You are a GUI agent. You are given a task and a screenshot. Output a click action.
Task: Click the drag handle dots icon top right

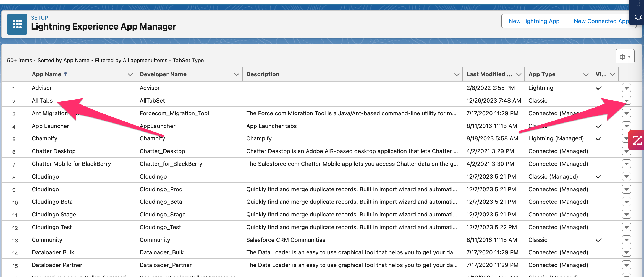point(638,3)
